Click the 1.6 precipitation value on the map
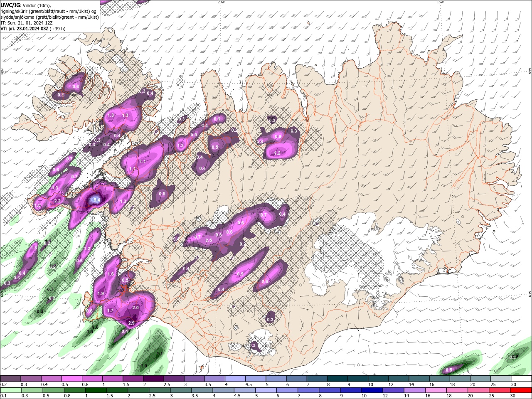This screenshot has height=399, width=532. [111, 274]
